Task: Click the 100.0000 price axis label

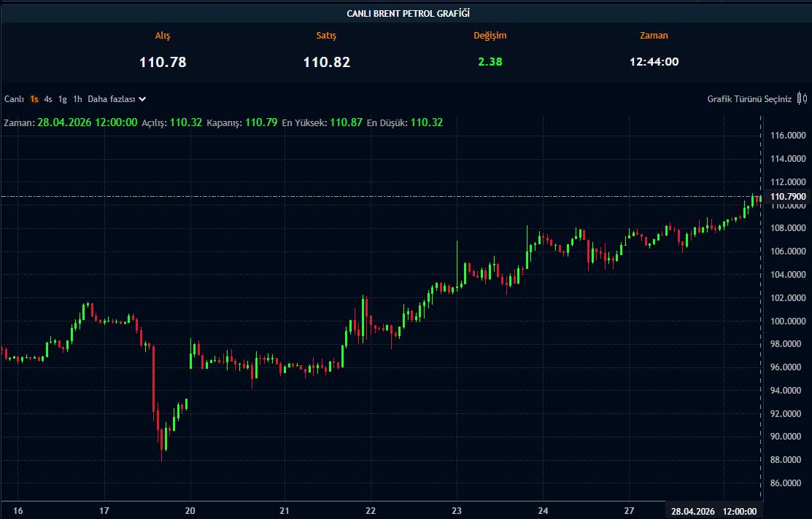Action: coord(788,321)
